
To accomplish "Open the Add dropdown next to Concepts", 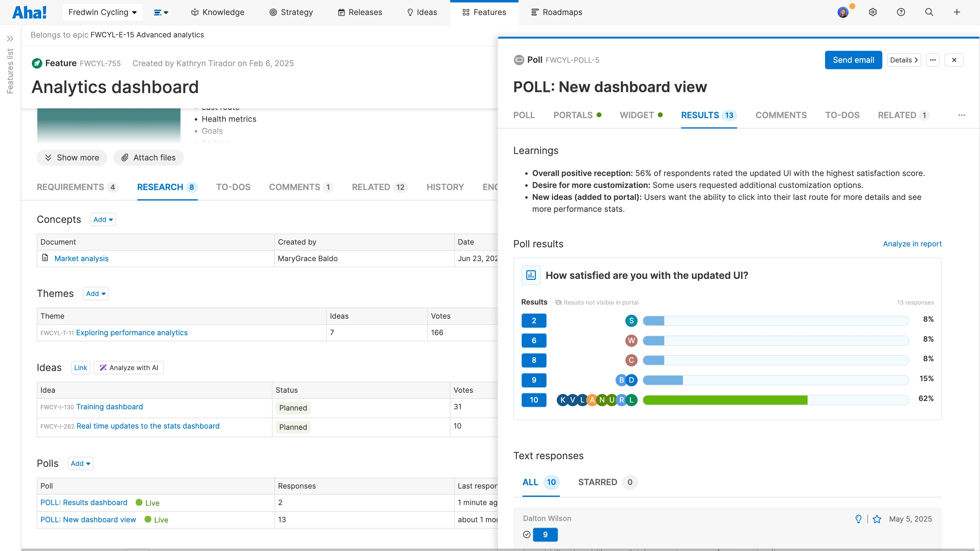I will (103, 219).
